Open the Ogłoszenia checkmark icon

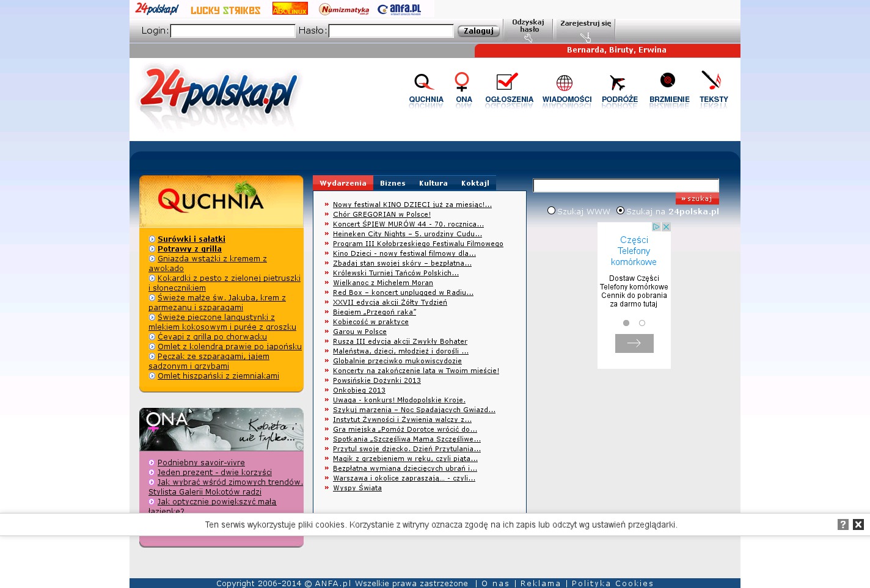pos(507,82)
